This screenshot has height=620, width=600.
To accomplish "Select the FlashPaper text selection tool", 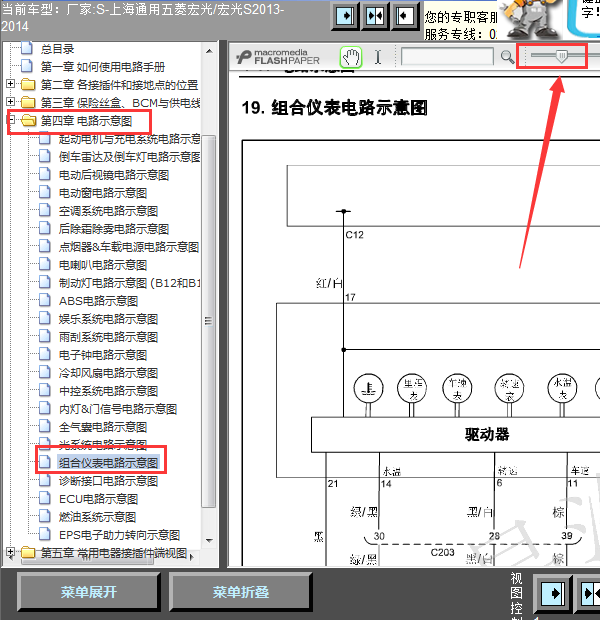I will (x=378, y=57).
